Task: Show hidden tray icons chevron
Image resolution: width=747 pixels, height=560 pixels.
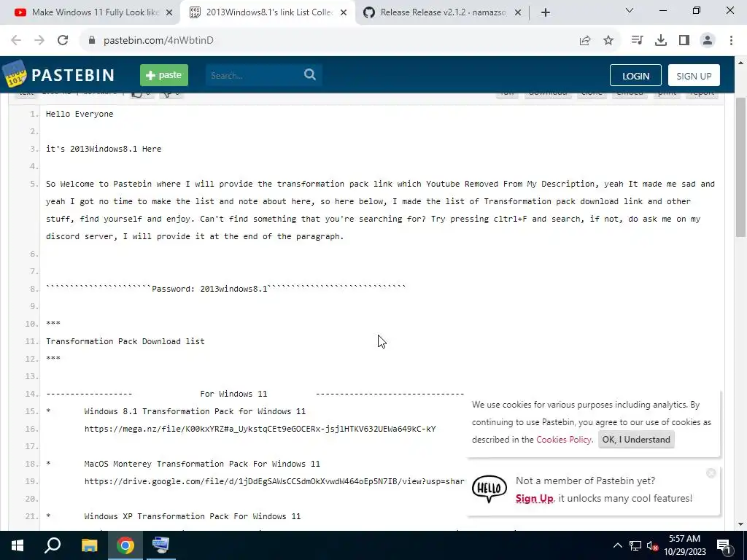Action: [617, 545]
